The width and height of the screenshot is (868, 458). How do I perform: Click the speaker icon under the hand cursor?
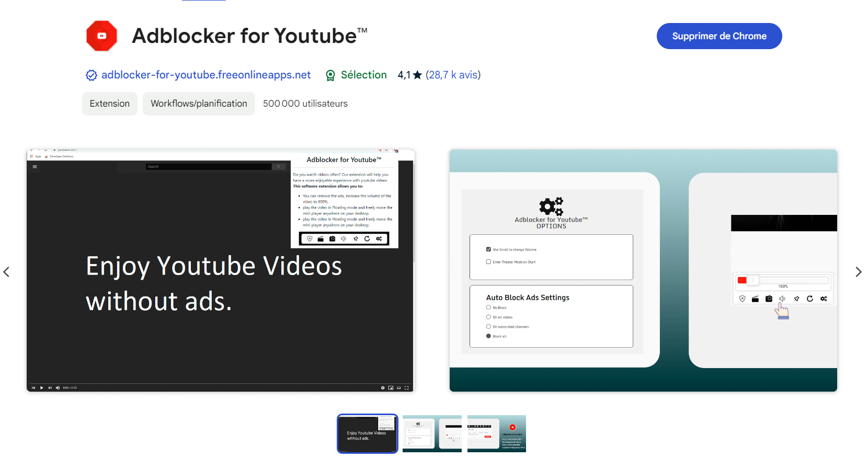point(782,299)
